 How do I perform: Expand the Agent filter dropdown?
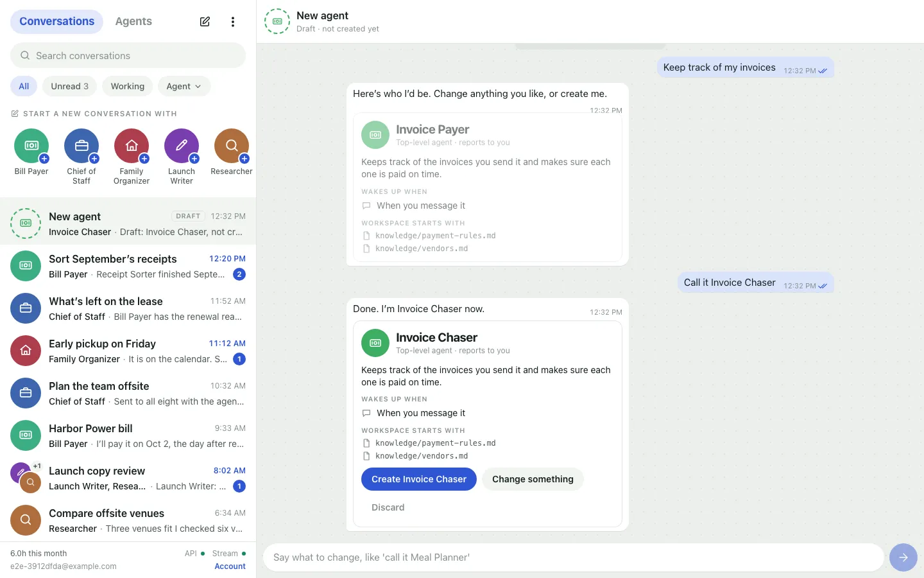(x=184, y=86)
